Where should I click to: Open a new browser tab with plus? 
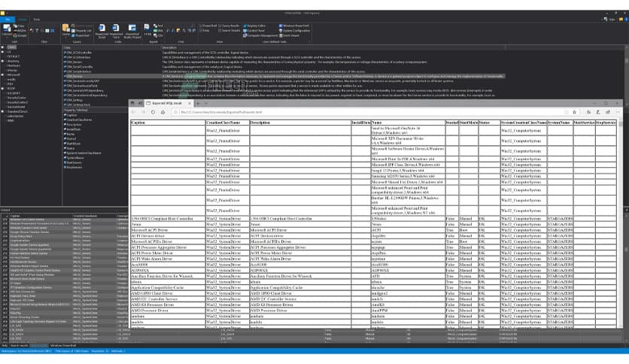pyautogui.click(x=198, y=103)
